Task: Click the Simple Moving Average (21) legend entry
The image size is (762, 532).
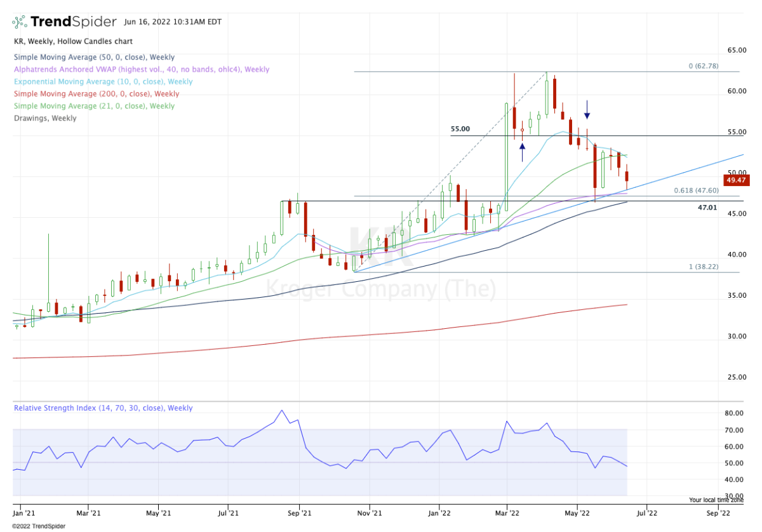Action: 94,106
